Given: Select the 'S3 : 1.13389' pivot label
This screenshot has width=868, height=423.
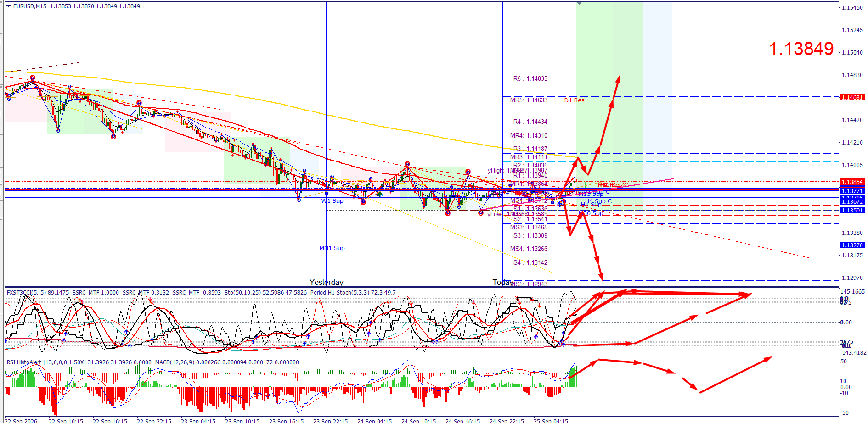Looking at the screenshot, I should [530, 236].
